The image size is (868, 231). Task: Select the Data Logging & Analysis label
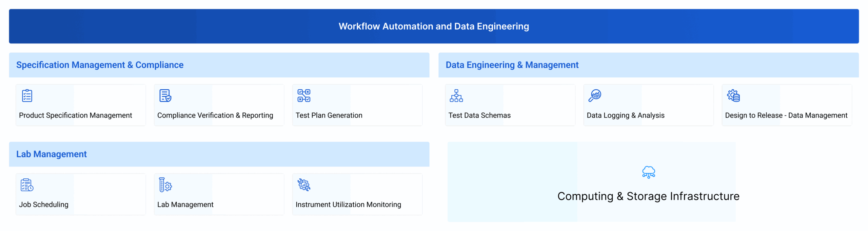pyautogui.click(x=625, y=115)
